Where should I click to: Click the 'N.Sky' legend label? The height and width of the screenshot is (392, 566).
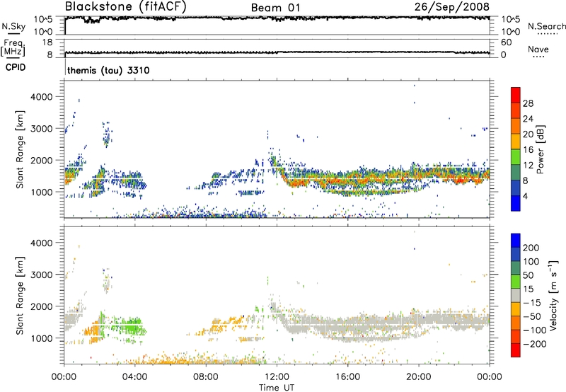click(x=13, y=26)
